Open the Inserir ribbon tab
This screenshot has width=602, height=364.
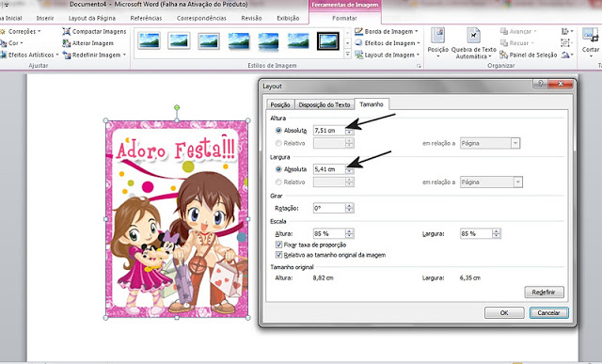pyautogui.click(x=45, y=18)
